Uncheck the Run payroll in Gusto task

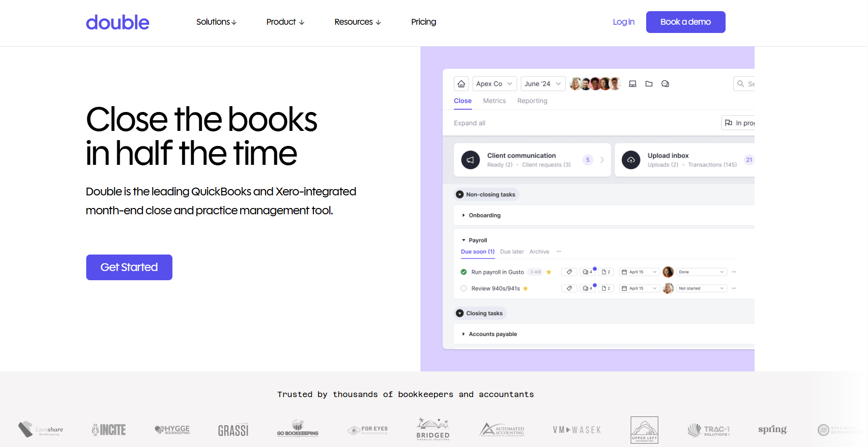(464, 272)
